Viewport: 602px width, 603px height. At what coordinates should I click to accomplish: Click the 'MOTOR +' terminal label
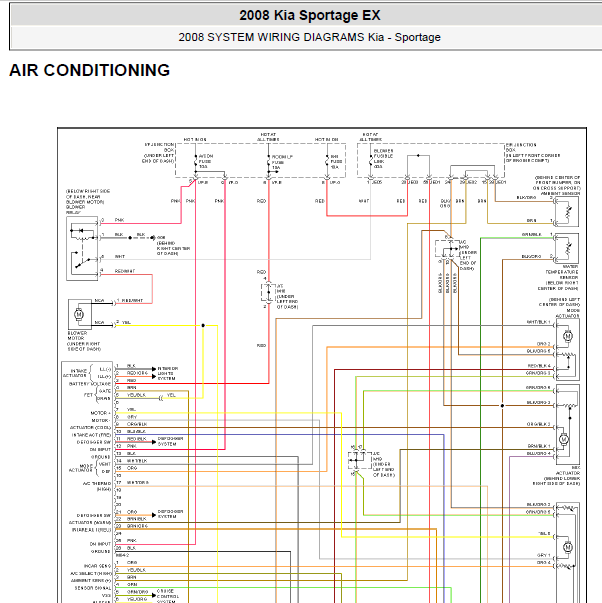click(100, 413)
